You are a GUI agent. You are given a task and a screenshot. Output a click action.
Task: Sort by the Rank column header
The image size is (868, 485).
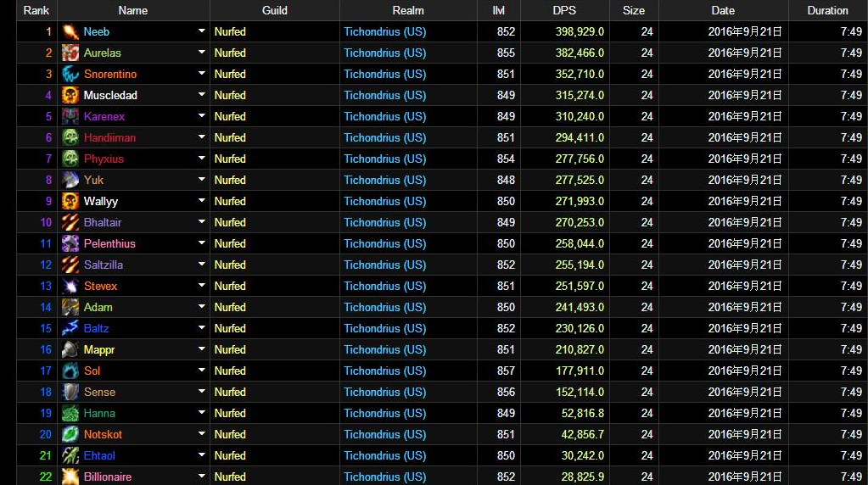[36, 10]
